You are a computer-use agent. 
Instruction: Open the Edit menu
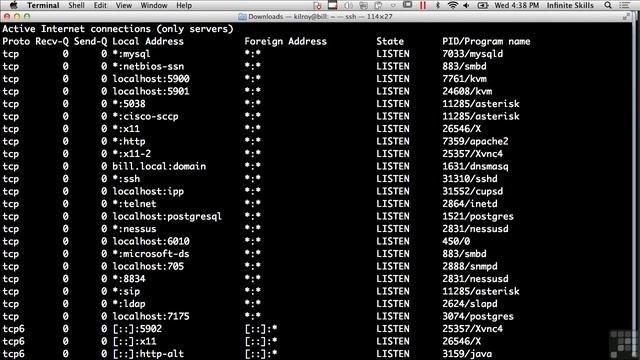coord(100,5)
